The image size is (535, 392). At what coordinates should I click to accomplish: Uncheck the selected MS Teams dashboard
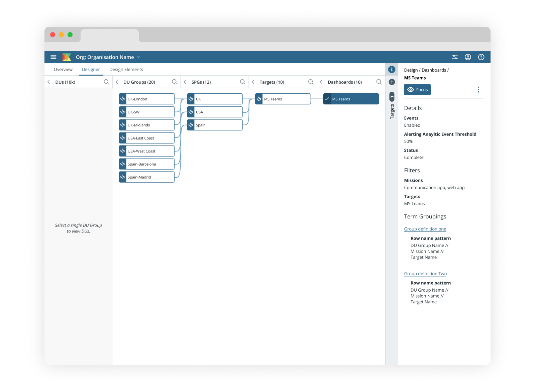(x=327, y=99)
